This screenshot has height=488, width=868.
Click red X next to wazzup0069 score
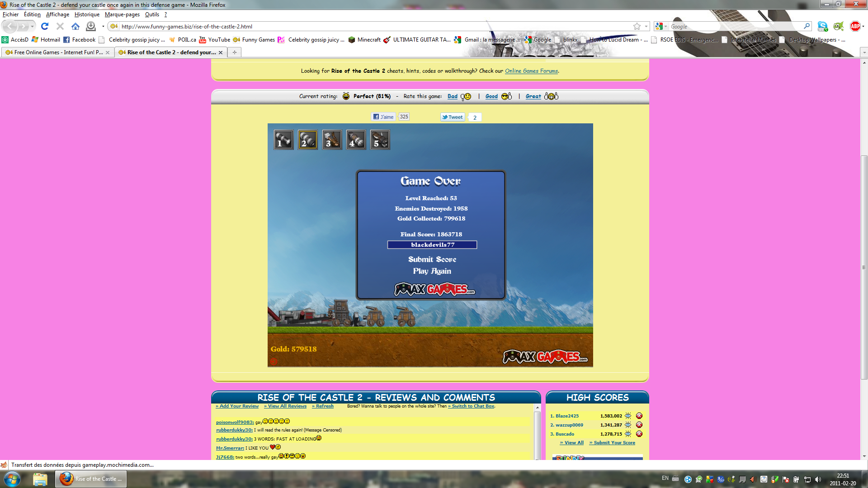tap(639, 425)
